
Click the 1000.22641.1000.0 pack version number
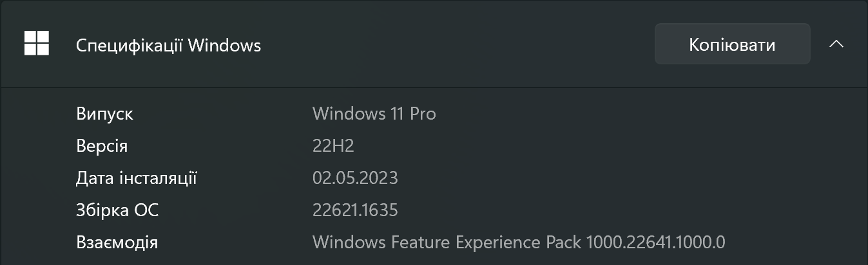click(x=656, y=242)
